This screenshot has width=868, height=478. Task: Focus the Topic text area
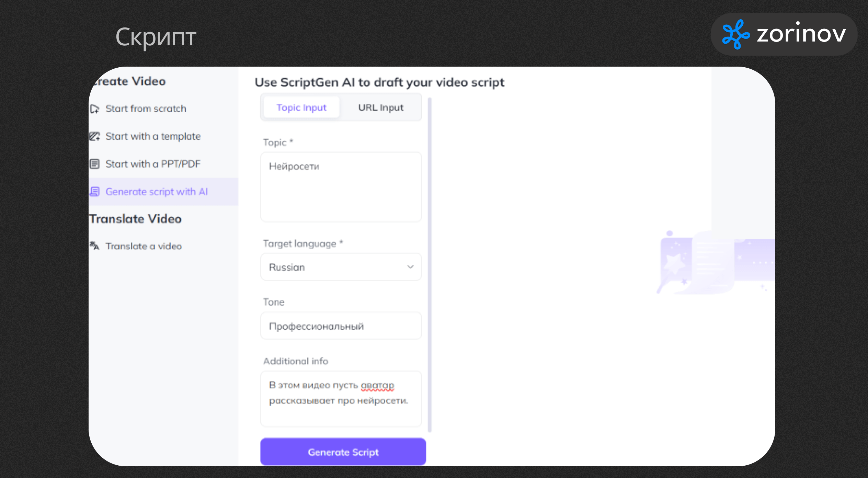pos(341,187)
